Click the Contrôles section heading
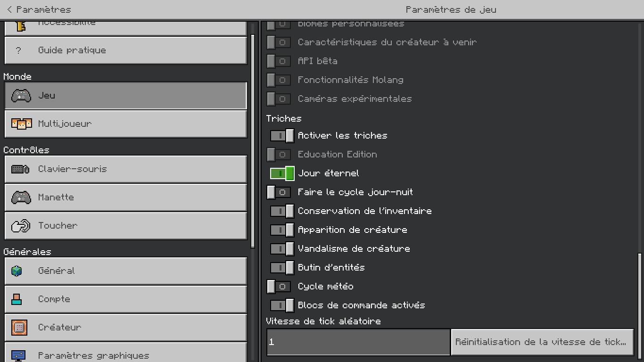The image size is (644, 362). coord(26,150)
